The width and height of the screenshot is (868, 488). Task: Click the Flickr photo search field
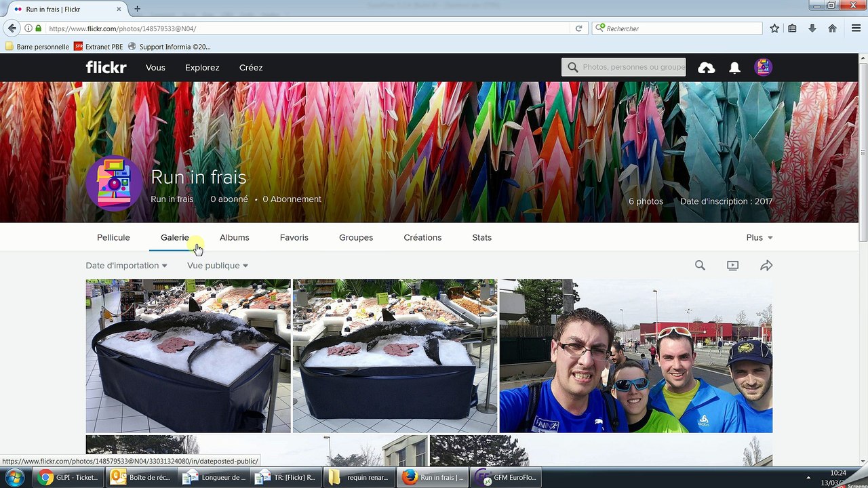pyautogui.click(x=624, y=67)
